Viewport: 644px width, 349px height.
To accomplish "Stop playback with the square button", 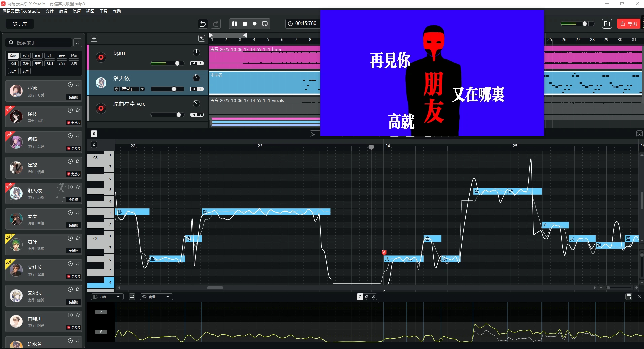I will click(x=245, y=24).
